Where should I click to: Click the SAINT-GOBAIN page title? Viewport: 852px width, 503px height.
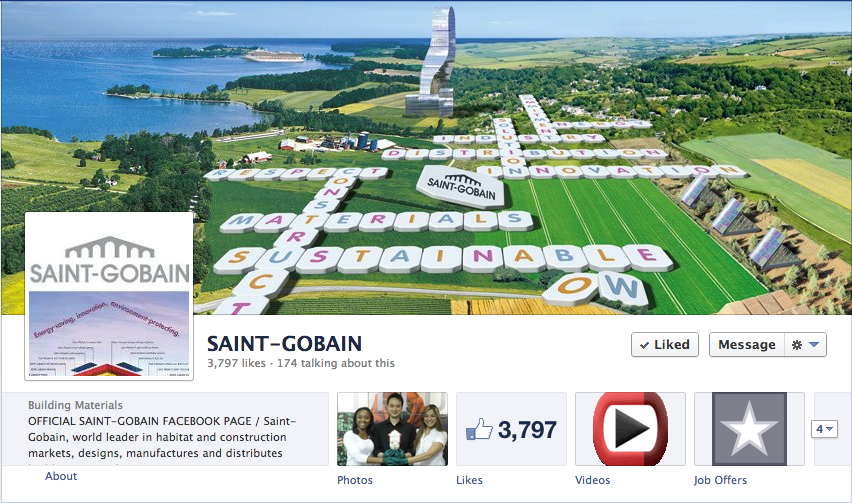284,343
